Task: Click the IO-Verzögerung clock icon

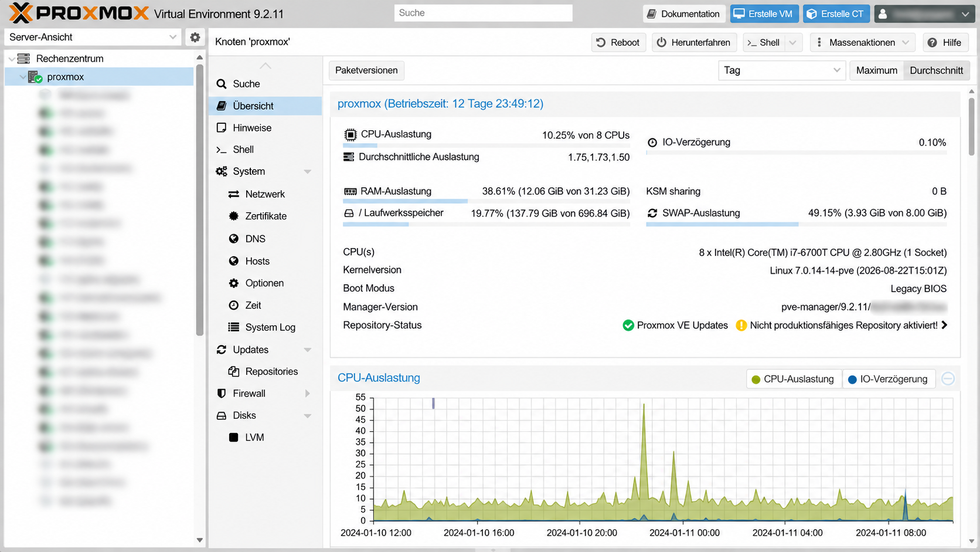Action: point(652,143)
